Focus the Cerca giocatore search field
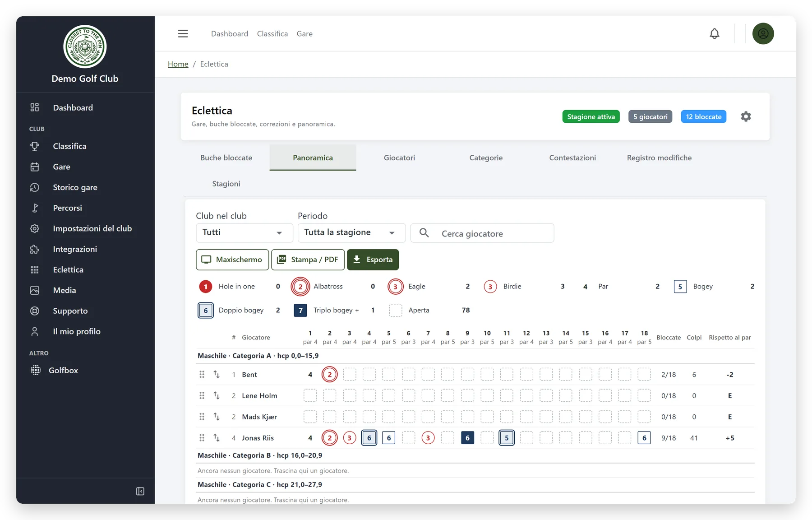812x520 pixels. click(x=482, y=233)
